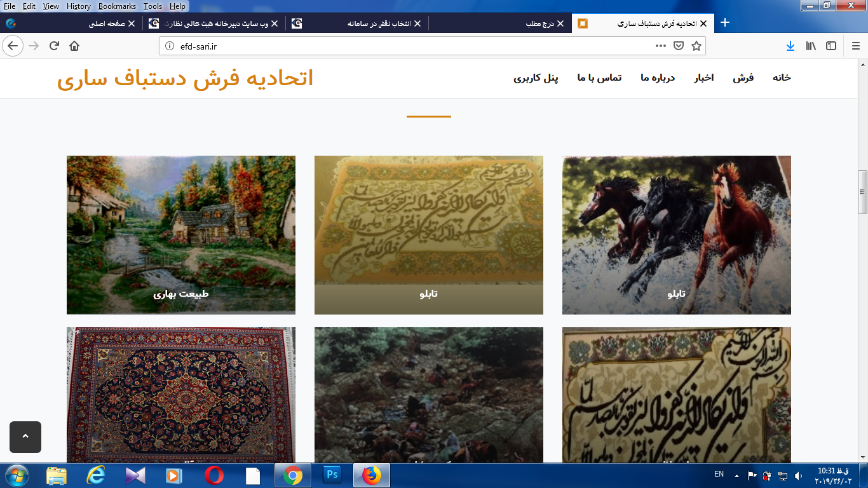Reload the current page
This screenshot has width=868, height=488.
pos(55,46)
